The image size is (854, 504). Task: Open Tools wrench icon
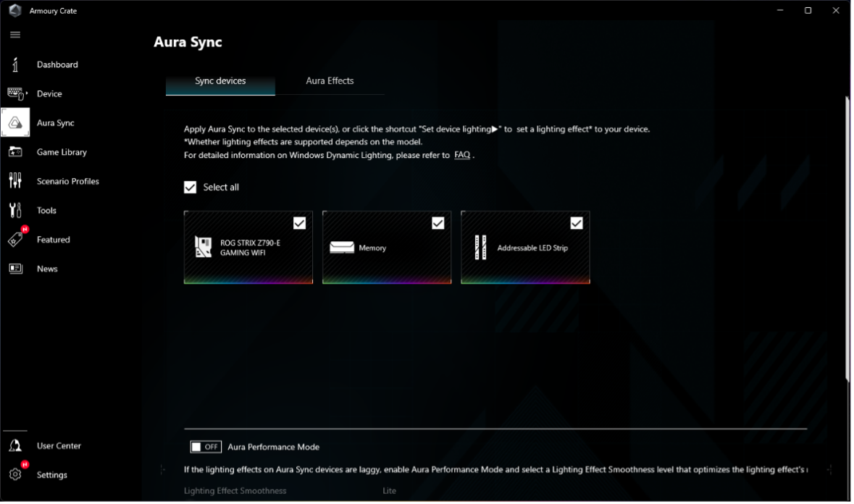pyautogui.click(x=15, y=211)
